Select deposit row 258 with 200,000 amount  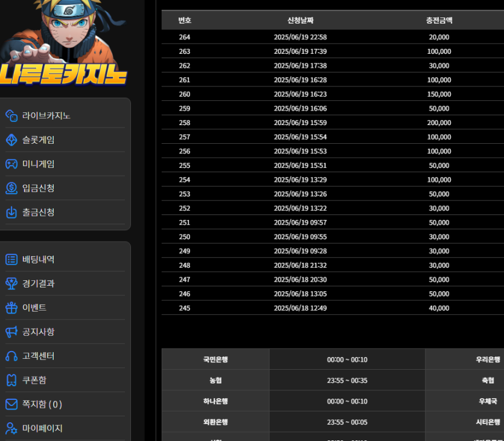click(332, 123)
